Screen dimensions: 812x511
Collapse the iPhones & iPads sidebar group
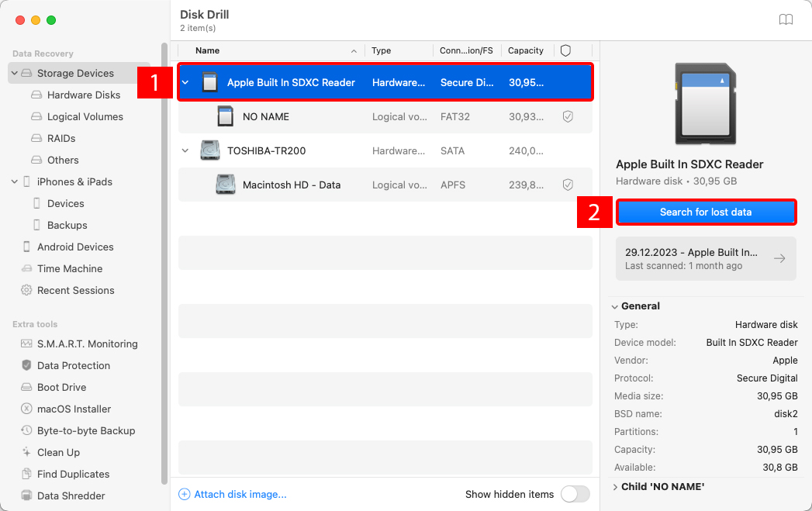(15, 181)
